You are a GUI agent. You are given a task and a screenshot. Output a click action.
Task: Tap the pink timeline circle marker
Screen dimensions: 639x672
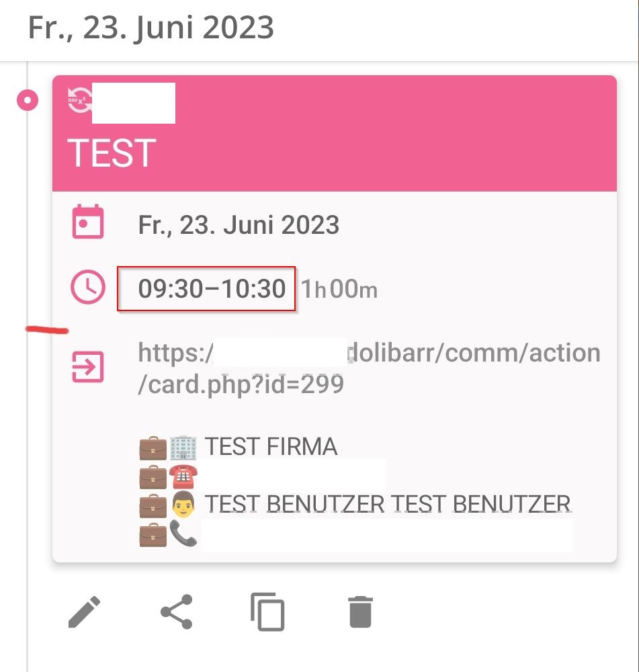[x=28, y=100]
